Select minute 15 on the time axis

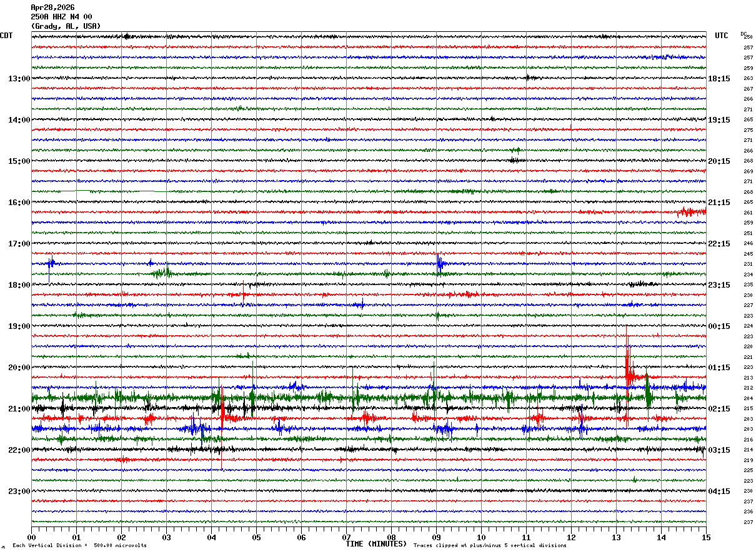706,537
